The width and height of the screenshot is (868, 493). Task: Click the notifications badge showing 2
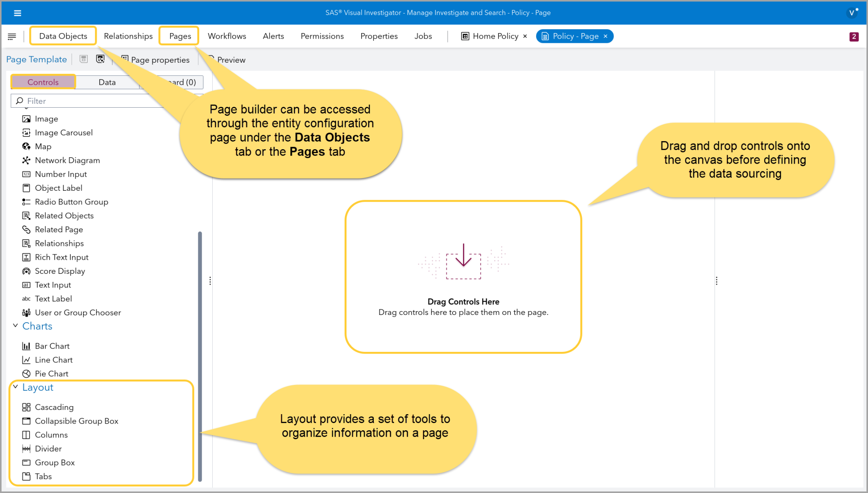point(854,36)
